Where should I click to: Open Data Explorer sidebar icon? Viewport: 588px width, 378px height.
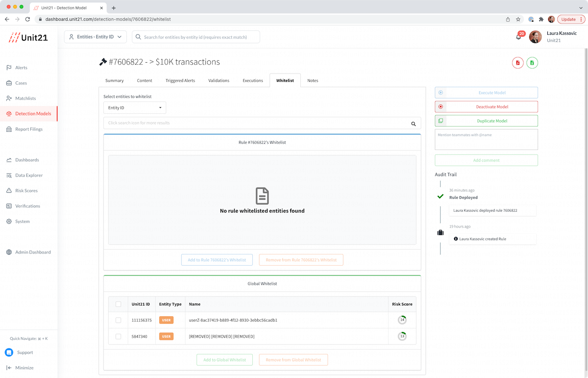pyautogui.click(x=9, y=176)
